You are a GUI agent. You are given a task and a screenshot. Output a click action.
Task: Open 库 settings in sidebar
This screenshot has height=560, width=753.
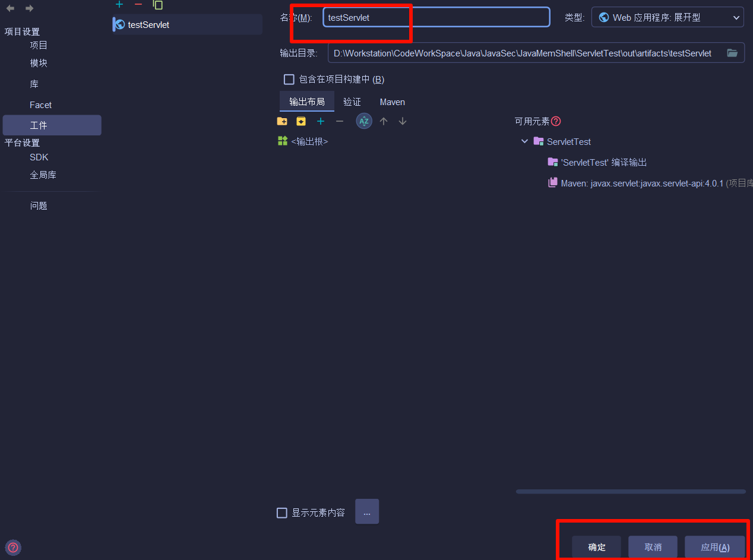point(34,84)
